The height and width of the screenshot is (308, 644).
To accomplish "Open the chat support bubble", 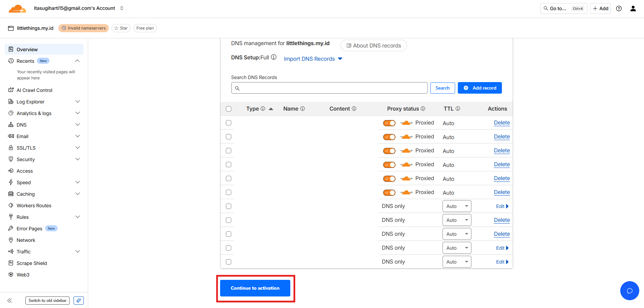I will 630,291.
